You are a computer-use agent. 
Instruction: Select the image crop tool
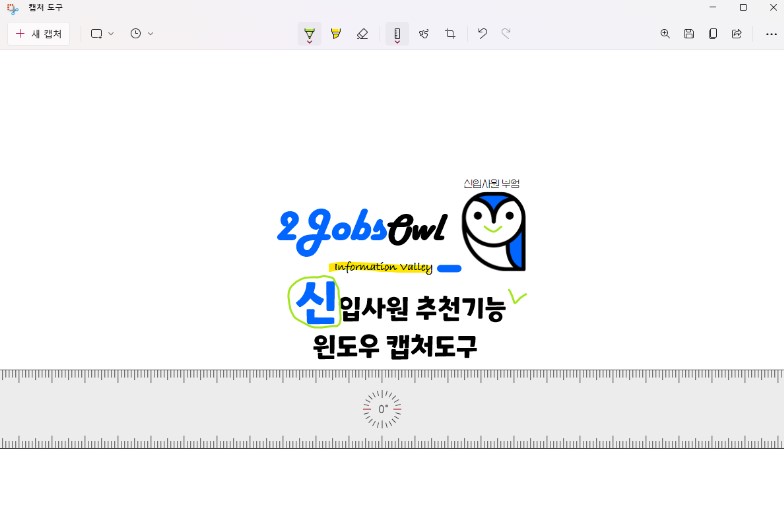pos(450,34)
